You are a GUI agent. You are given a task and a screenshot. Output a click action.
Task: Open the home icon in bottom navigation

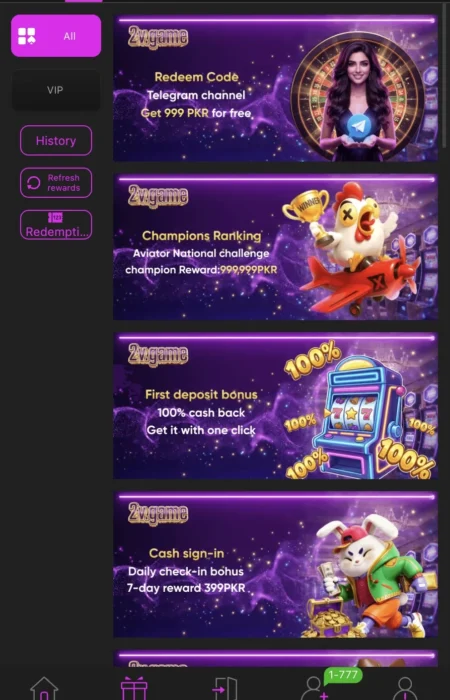point(44,688)
